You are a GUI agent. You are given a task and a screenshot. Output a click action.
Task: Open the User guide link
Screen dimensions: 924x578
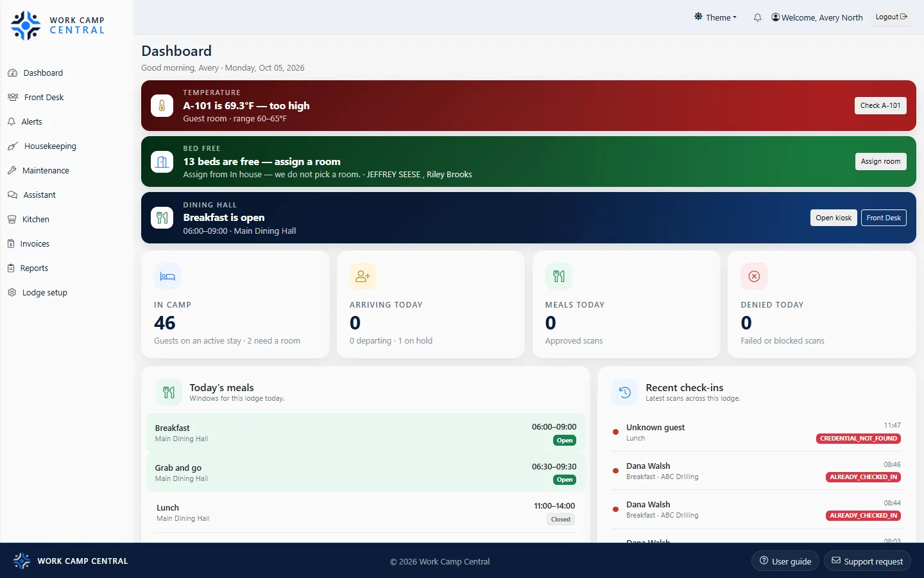[x=785, y=561]
